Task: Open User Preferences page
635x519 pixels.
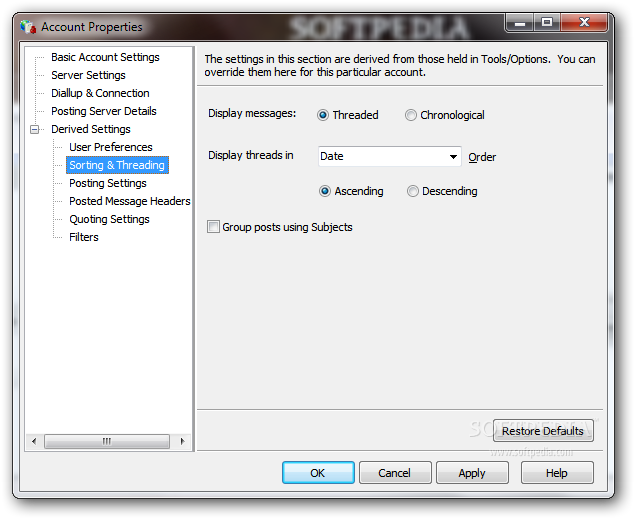Action: [111, 147]
